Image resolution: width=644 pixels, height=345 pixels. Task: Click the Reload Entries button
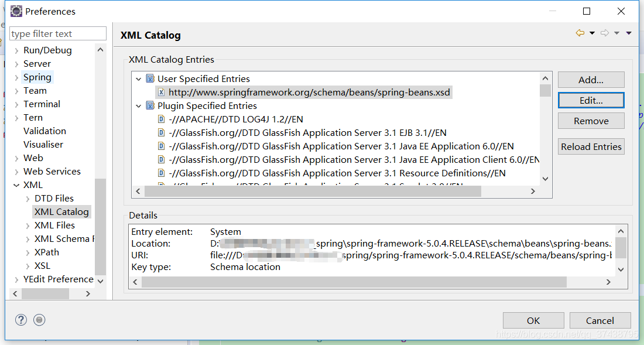coord(591,147)
